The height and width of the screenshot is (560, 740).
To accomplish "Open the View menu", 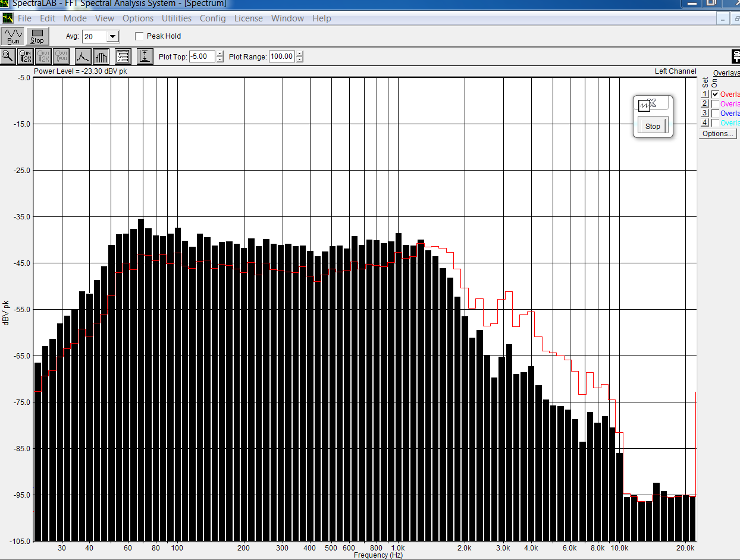I will pos(105,18).
